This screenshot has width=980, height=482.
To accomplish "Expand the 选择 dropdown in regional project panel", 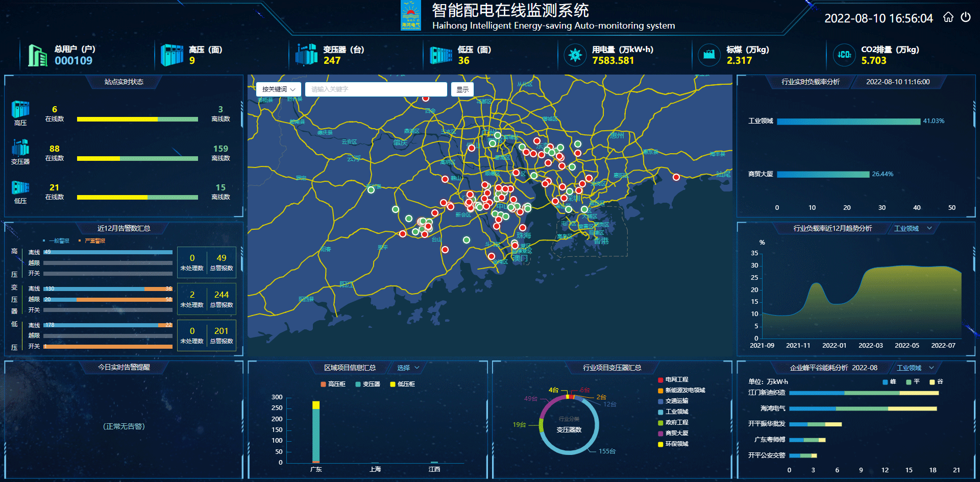I will point(408,368).
